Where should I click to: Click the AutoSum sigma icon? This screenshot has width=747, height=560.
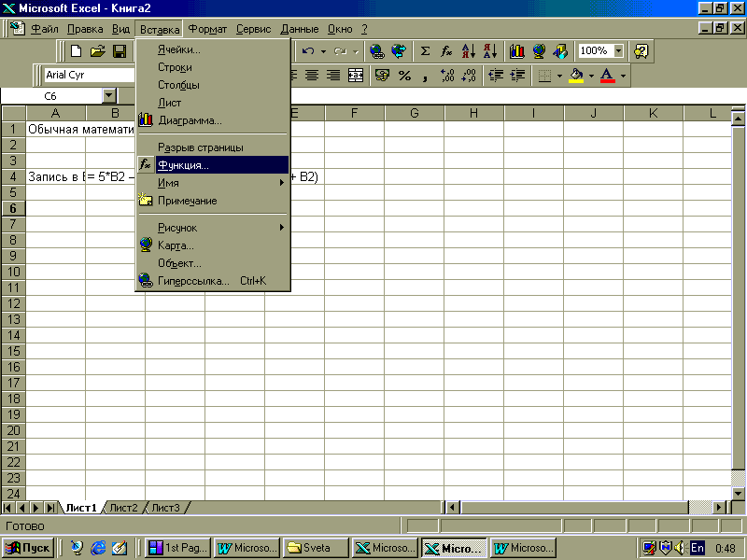pyautogui.click(x=425, y=51)
